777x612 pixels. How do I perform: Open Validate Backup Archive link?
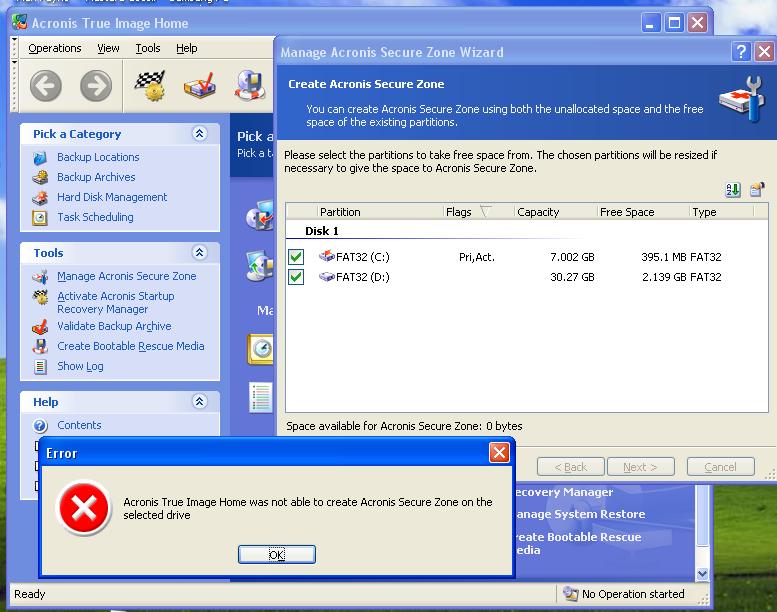[x=114, y=326]
